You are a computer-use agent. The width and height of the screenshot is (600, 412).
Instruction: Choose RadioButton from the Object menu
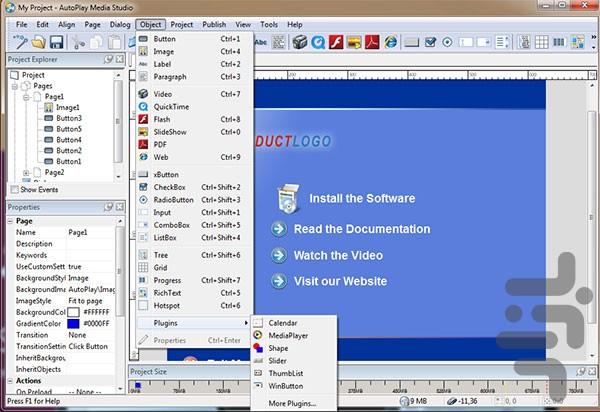[195, 200]
